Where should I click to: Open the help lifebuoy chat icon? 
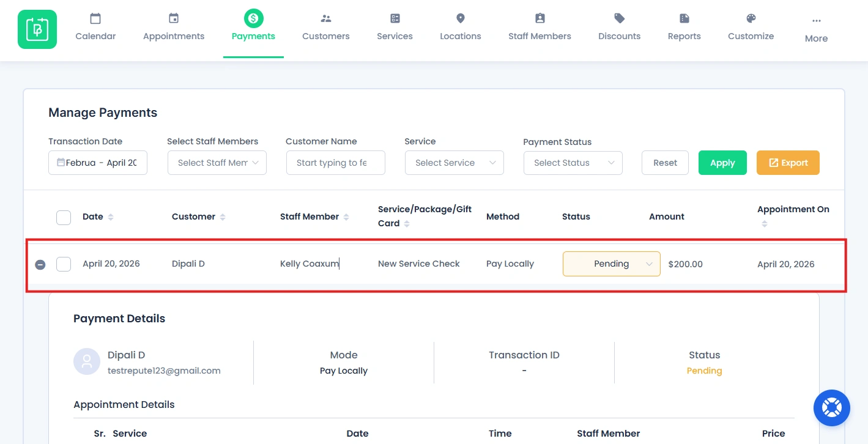832,408
